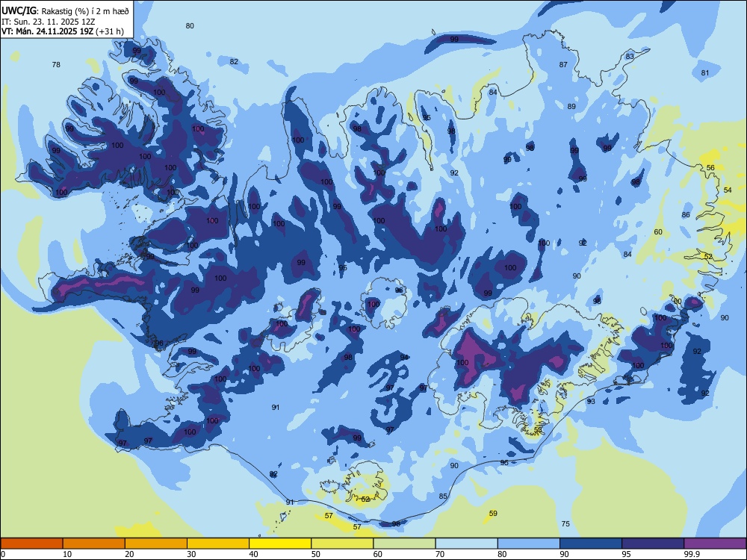Click the humidity value '59' on the map
This screenshot has height=560, width=747.
click(493, 514)
